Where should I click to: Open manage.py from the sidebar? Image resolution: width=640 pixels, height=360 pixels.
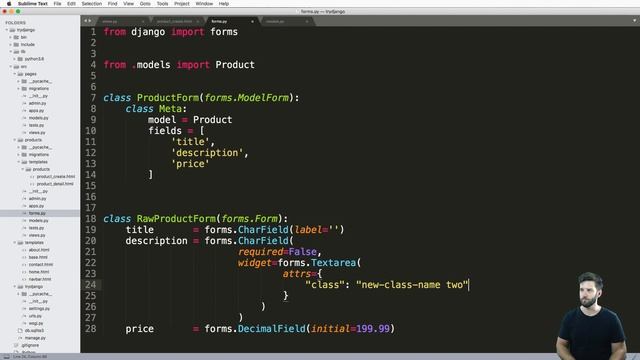35,338
